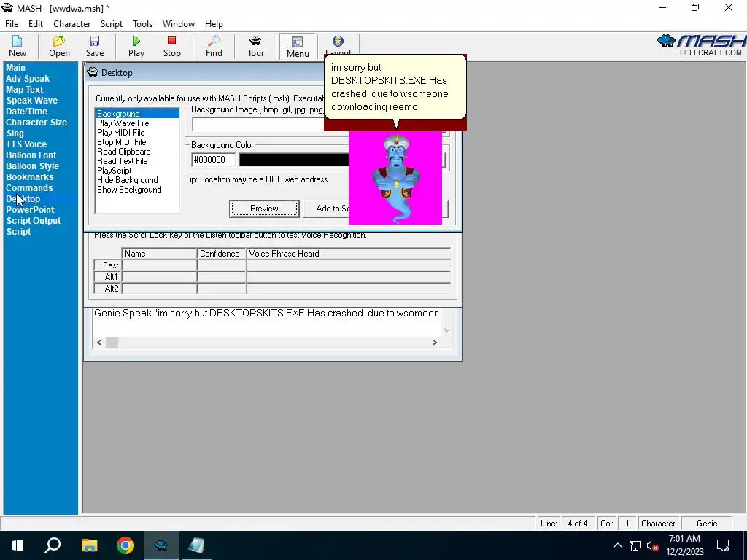The height and width of the screenshot is (560, 747).
Task: Click the Genie character image
Action: [x=395, y=179]
